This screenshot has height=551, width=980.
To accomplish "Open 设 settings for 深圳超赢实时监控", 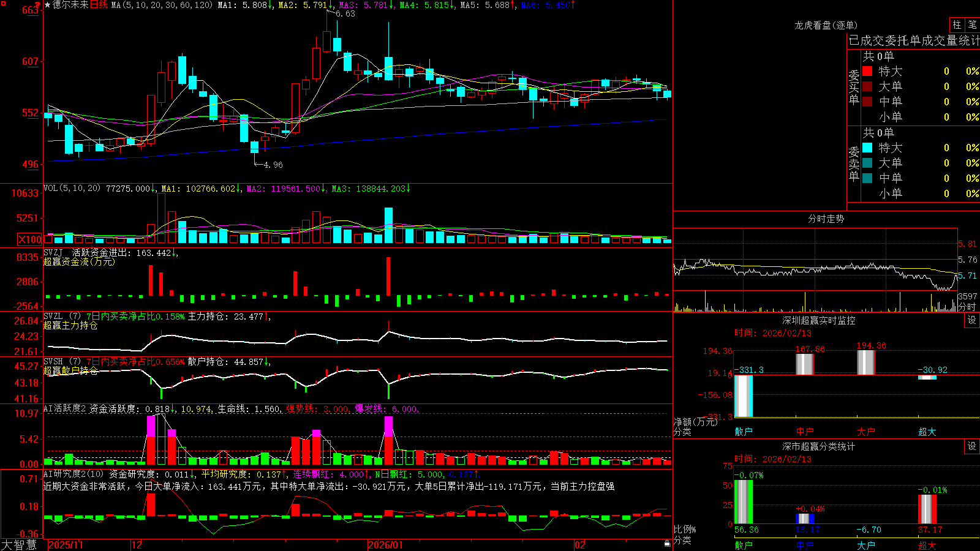I will point(972,320).
